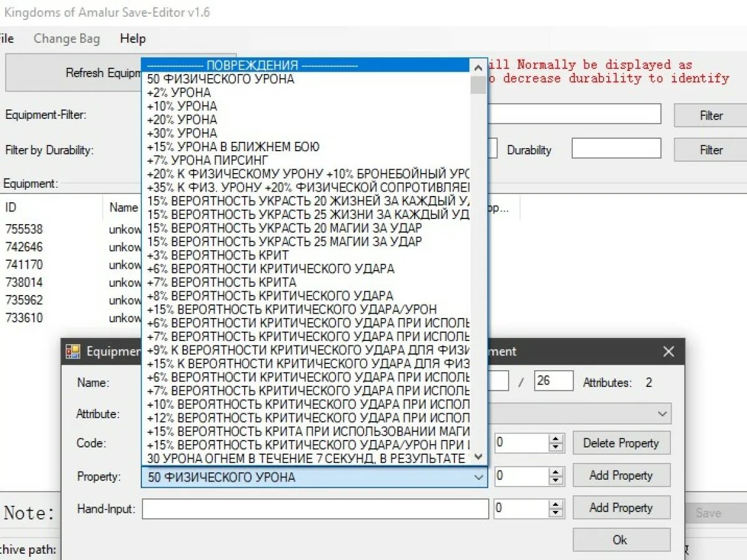Choose '+8% ВЕРОЯТНОСТЬ КРИТИЧЕСКОГО УДАРА' option
This screenshot has width=747, height=560.
coord(306,296)
